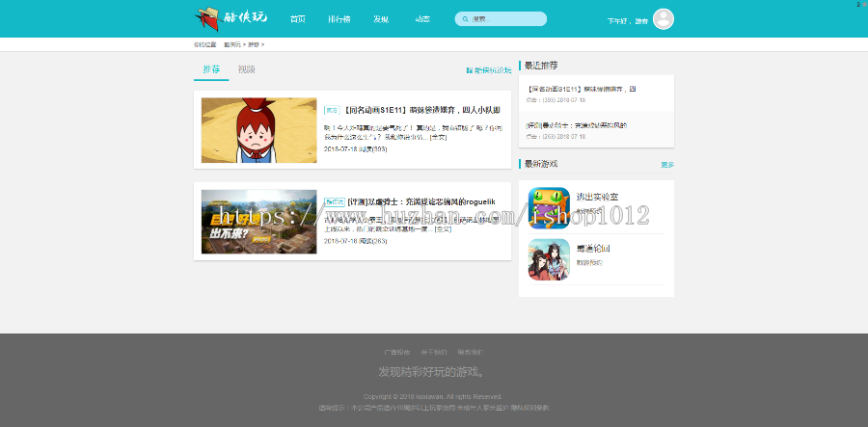This screenshot has height=427, width=868.
Task: Open the red-haired girl animation thumbnail
Action: pyautogui.click(x=259, y=130)
